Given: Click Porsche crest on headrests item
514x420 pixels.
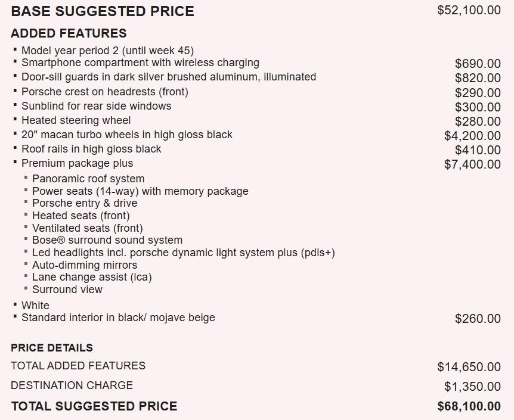Looking at the screenshot, I should [x=105, y=92].
